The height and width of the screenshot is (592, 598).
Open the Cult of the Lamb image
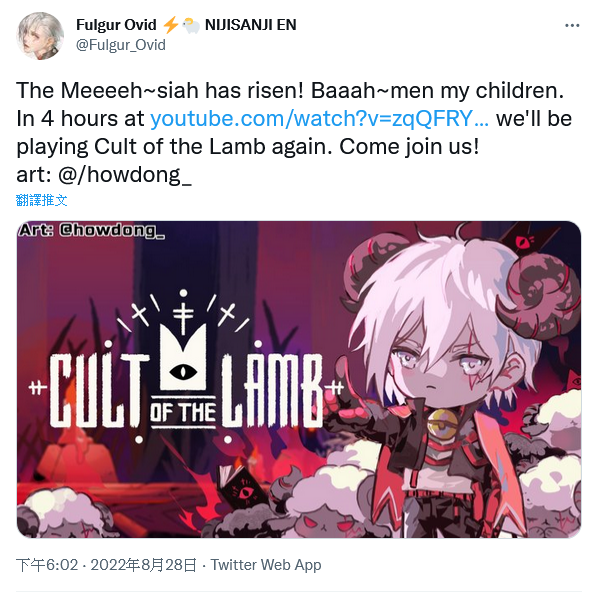[x=299, y=379]
